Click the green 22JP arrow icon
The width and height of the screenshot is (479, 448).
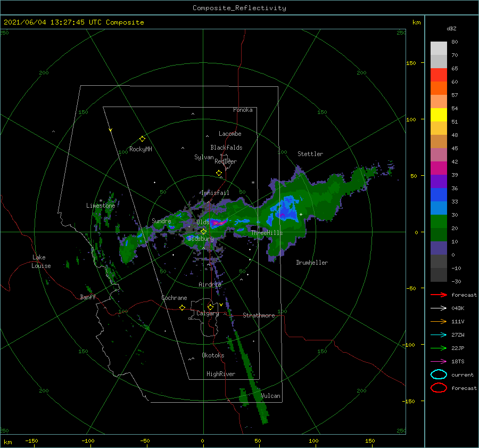[439, 348]
